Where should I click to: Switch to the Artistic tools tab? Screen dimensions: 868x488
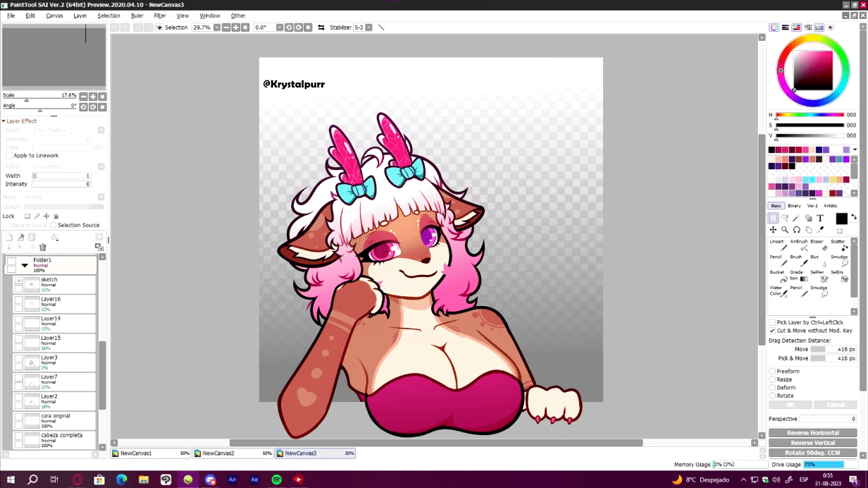pyautogui.click(x=831, y=205)
